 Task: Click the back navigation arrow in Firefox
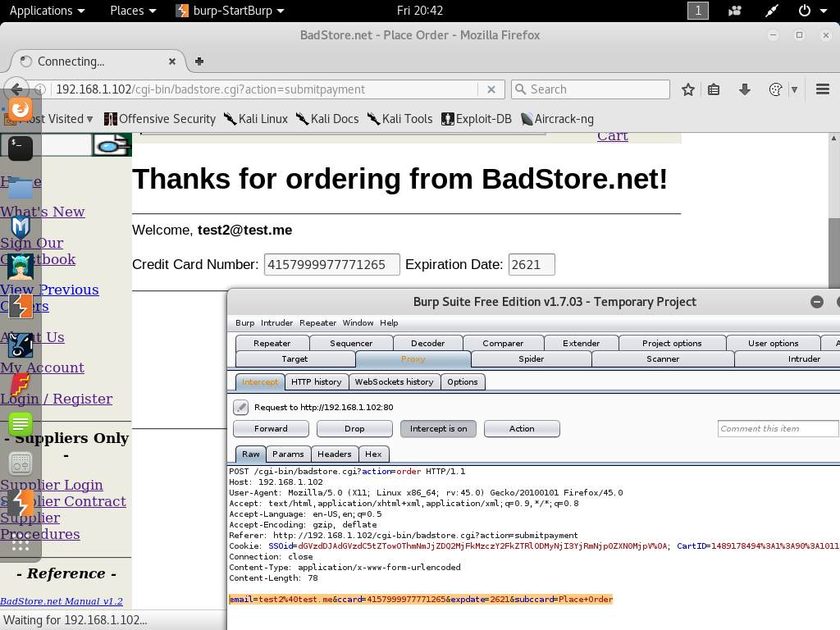pos(16,89)
